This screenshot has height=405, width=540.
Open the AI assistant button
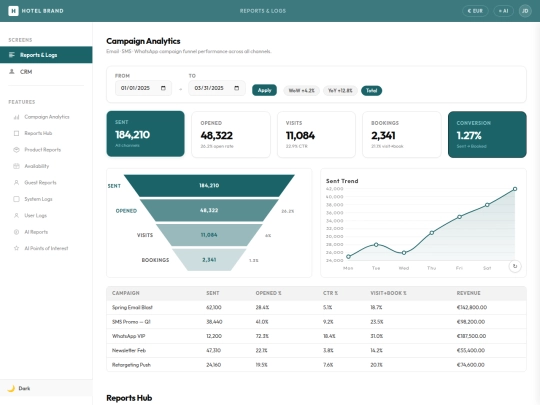pyautogui.click(x=503, y=11)
